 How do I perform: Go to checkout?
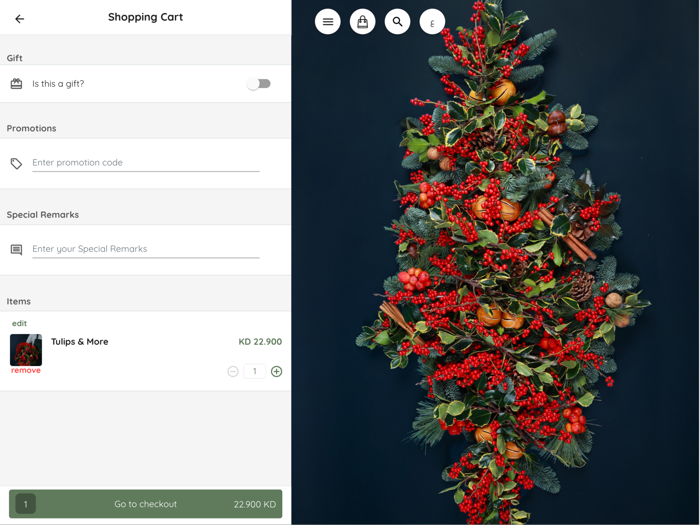click(146, 504)
